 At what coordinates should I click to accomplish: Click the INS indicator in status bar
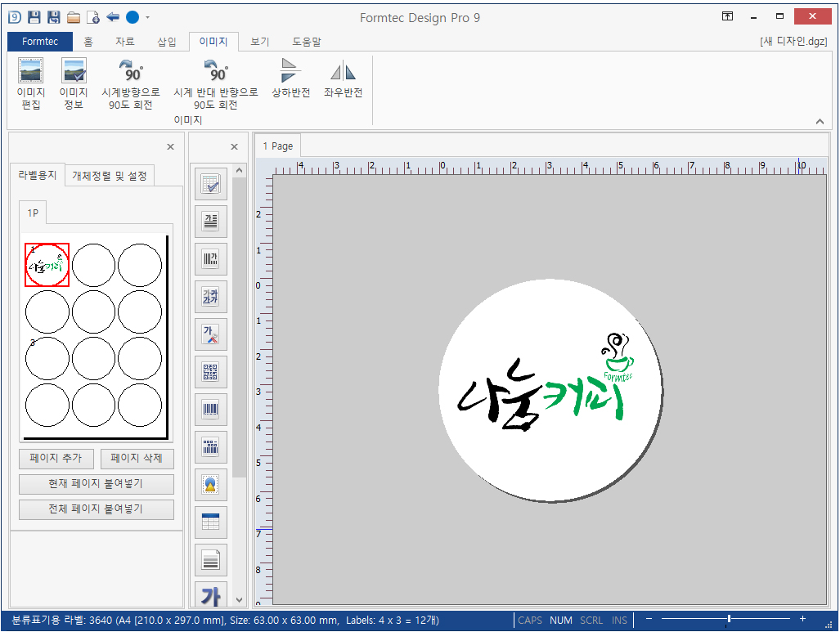[x=619, y=621]
